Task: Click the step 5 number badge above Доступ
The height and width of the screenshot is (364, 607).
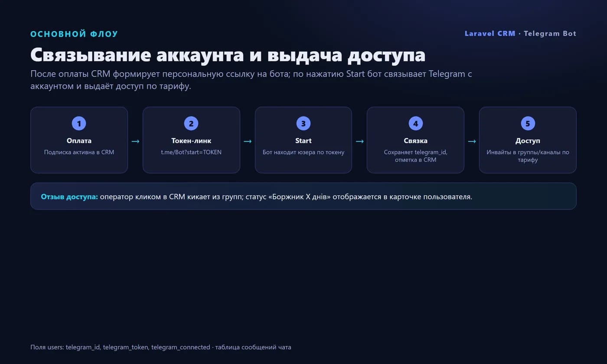Action: coord(528,123)
